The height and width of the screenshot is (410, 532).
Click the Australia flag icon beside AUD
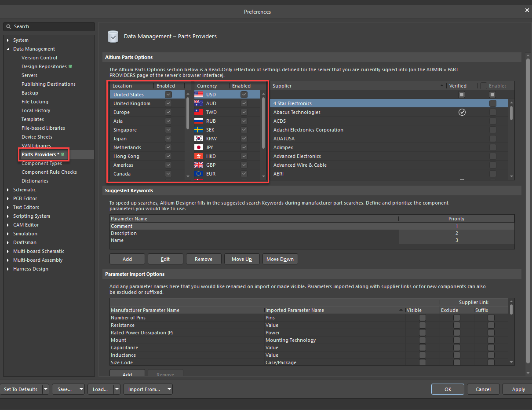point(199,103)
